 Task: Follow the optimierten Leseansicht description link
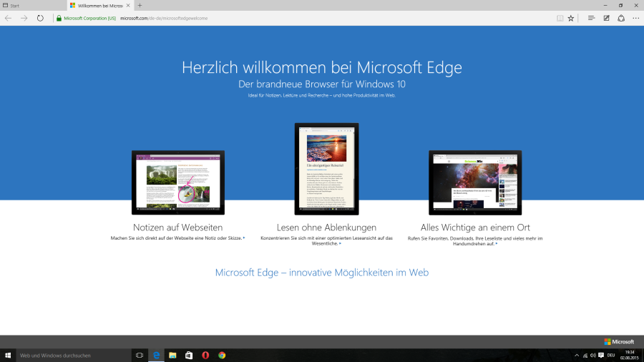pos(326,240)
